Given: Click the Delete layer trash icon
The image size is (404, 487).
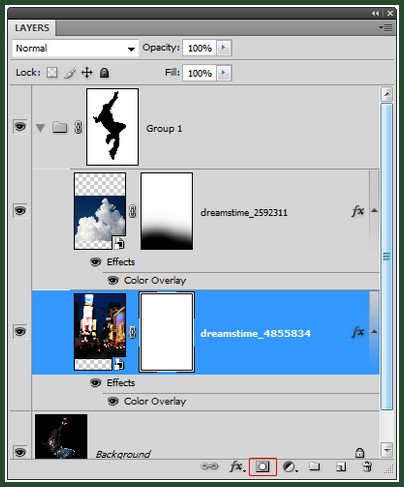Looking at the screenshot, I should coord(367,466).
